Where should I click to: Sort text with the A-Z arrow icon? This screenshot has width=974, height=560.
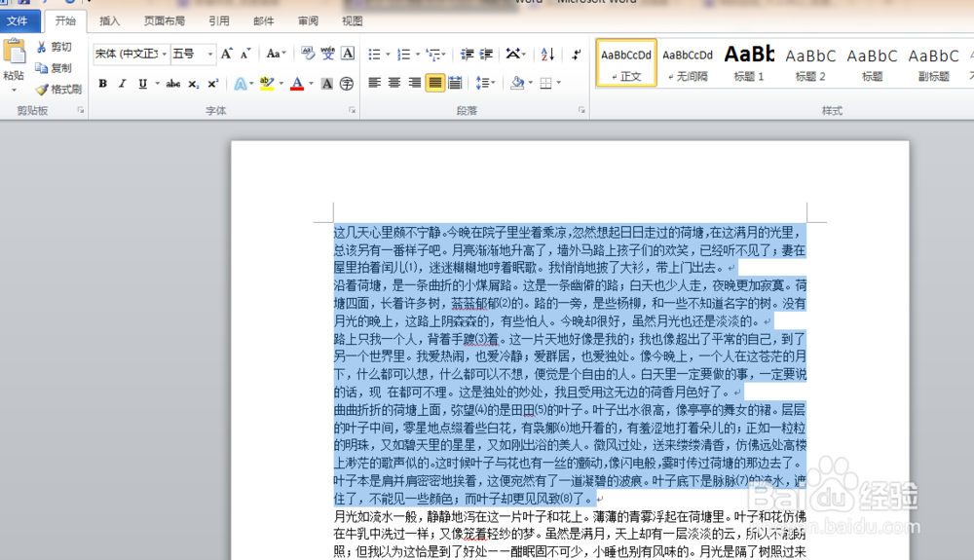(547, 54)
